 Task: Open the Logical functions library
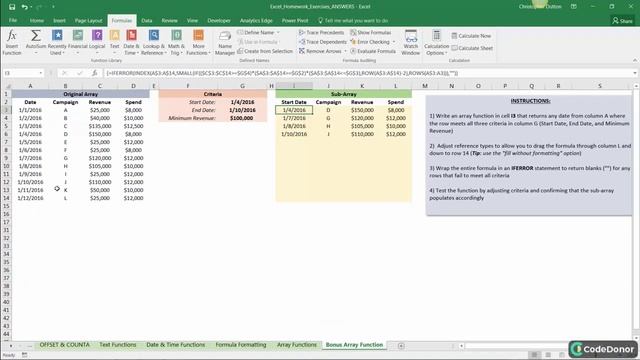click(x=97, y=42)
